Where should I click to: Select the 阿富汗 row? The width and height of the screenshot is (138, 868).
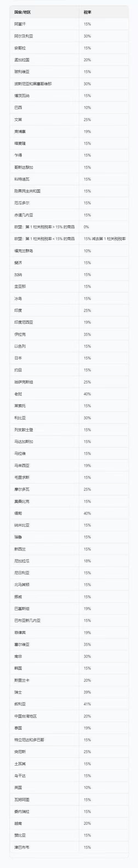coord(69,24)
